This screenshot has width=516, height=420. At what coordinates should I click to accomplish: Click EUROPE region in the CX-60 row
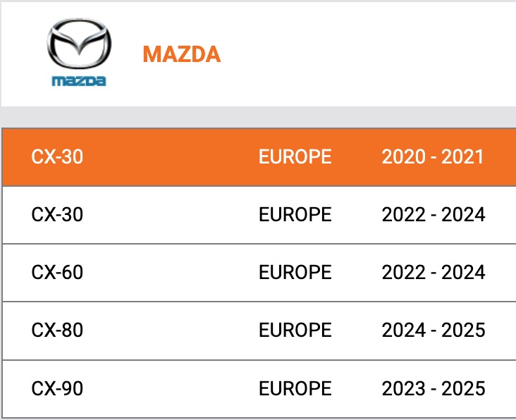[x=295, y=272]
